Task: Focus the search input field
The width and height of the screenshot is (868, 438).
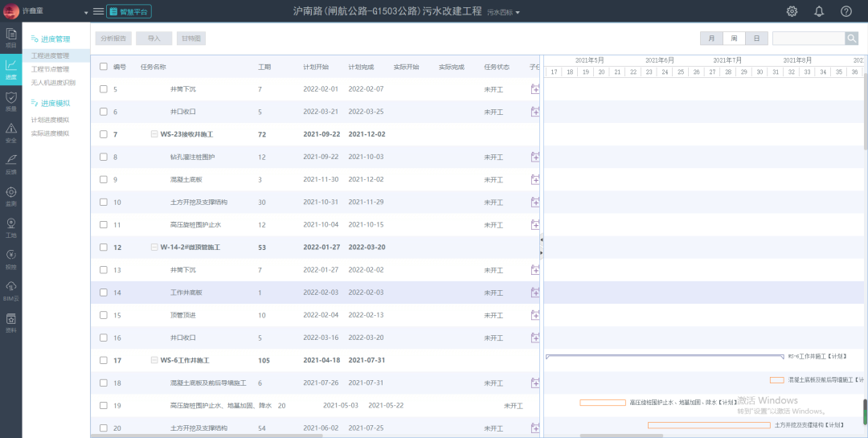Action: (x=809, y=39)
